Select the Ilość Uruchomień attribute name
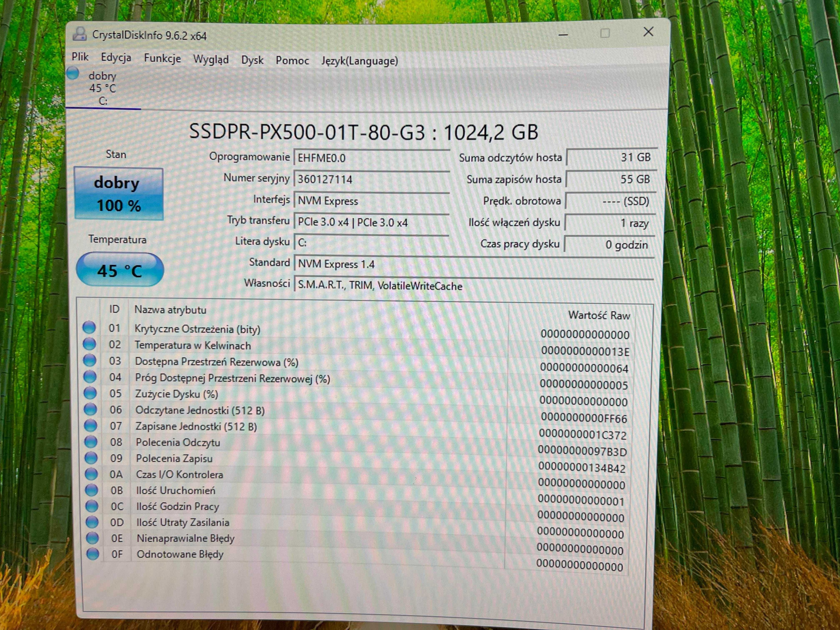Screen dimensions: 840x630 click(x=176, y=490)
